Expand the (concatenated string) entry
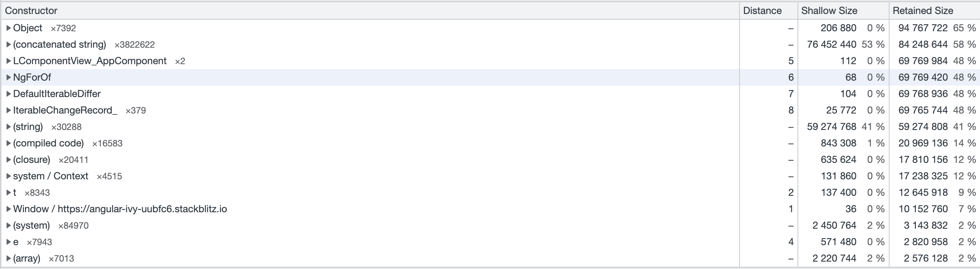The height and width of the screenshot is (269, 980). [9, 44]
